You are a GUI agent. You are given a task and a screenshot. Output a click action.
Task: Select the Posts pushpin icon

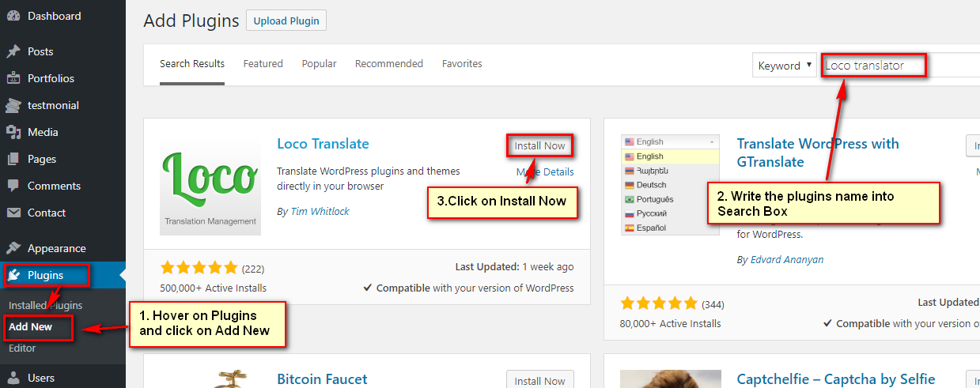click(13, 51)
